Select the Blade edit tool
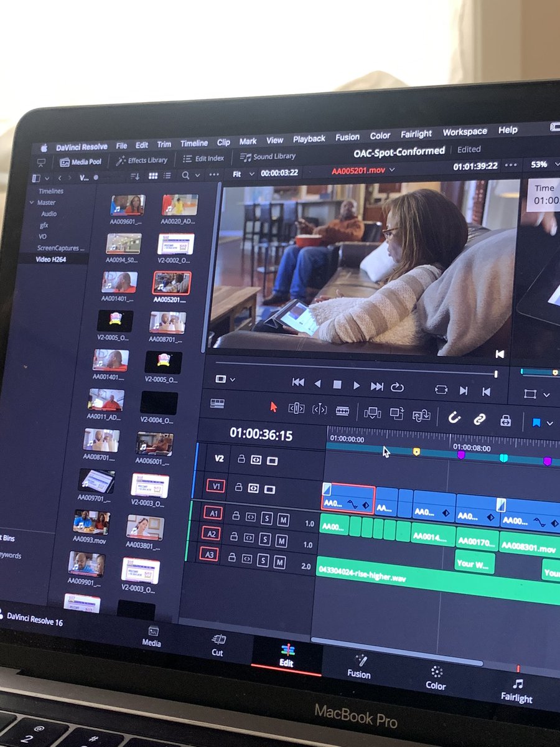The width and height of the screenshot is (560, 747). point(342,411)
